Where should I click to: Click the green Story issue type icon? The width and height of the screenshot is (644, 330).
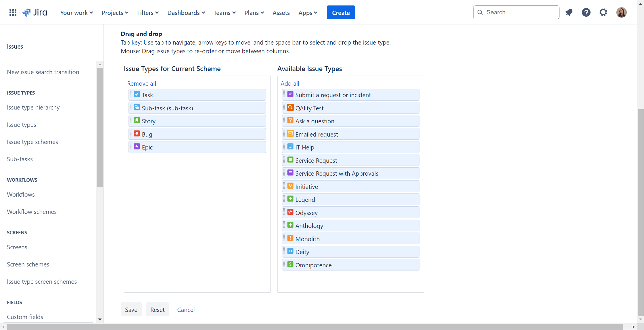[137, 120]
